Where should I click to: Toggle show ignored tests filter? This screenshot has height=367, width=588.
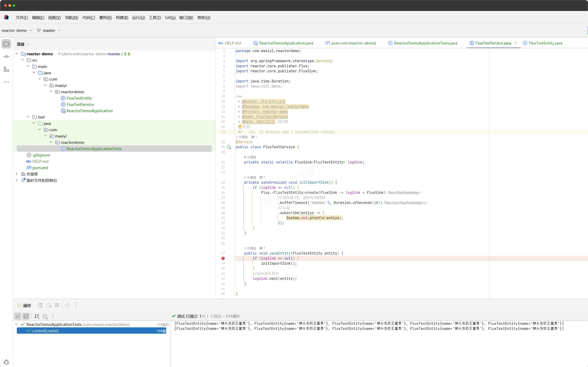point(26,316)
